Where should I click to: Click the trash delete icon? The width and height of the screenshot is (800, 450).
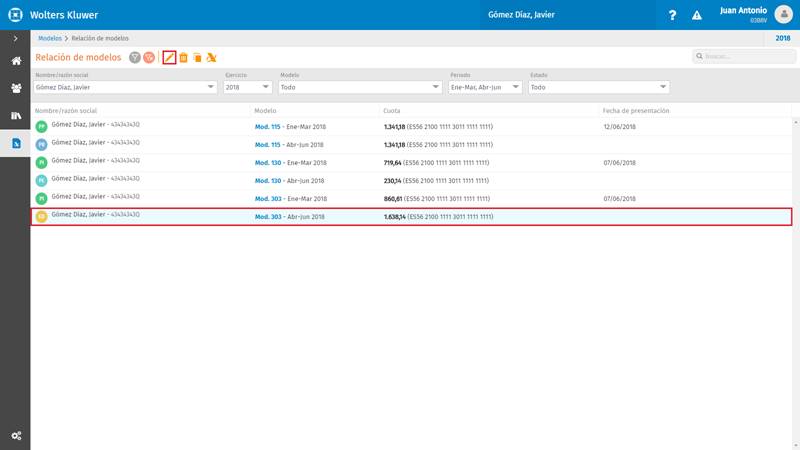183,58
